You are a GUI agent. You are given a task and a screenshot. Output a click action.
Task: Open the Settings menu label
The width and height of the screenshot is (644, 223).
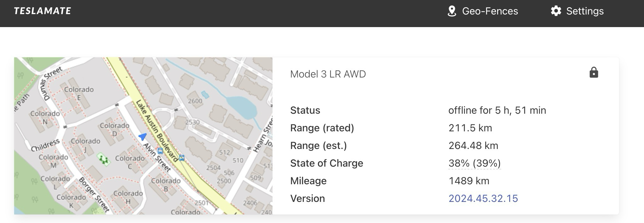585,11
